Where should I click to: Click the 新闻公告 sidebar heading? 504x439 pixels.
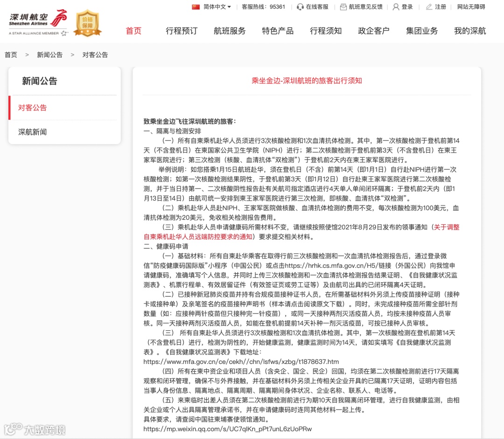click(x=40, y=81)
